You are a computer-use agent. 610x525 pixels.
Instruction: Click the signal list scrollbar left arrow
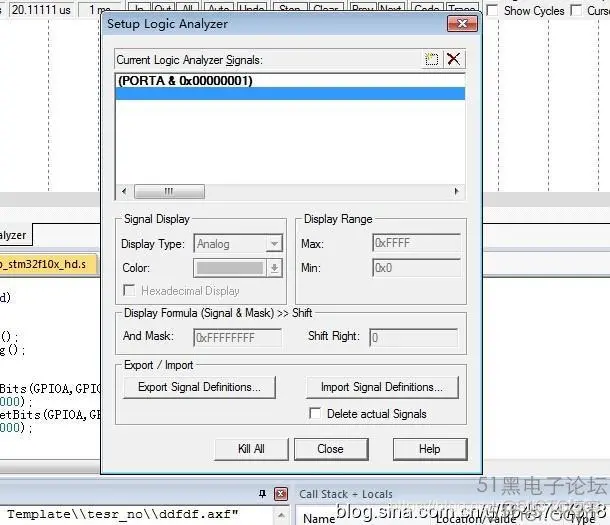point(124,191)
